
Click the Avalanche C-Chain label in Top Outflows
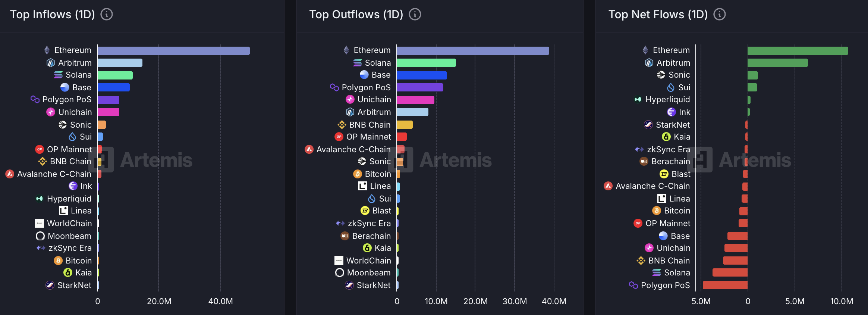click(354, 149)
